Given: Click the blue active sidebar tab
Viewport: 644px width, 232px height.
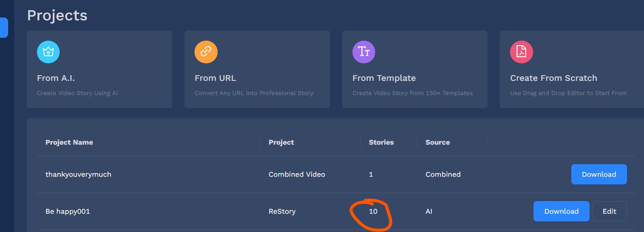Looking at the screenshot, I should coord(4,28).
